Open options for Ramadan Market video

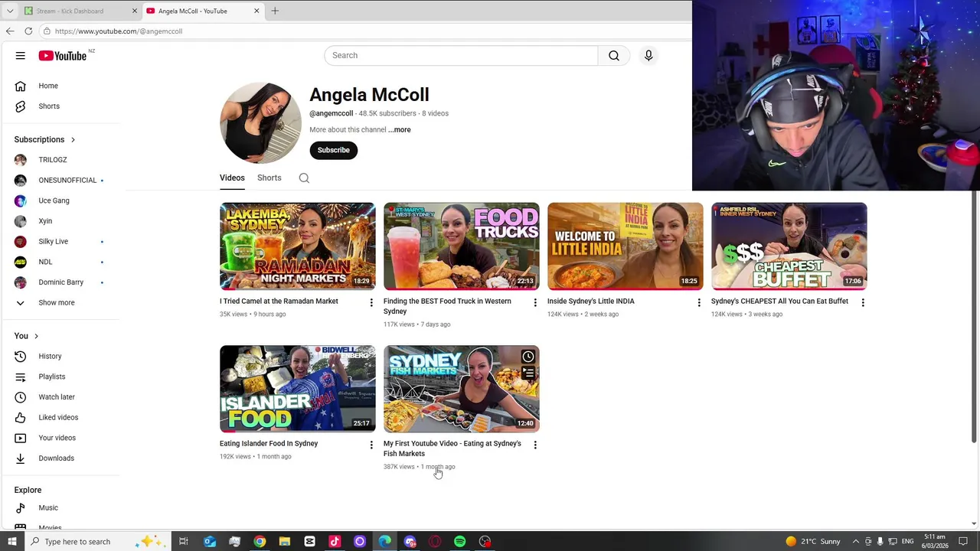pos(371,303)
